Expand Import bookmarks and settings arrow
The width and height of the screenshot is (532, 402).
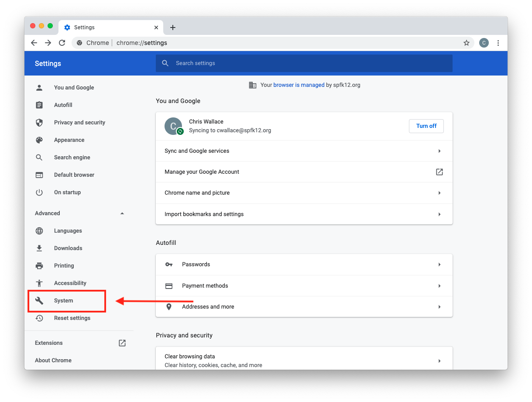point(439,214)
